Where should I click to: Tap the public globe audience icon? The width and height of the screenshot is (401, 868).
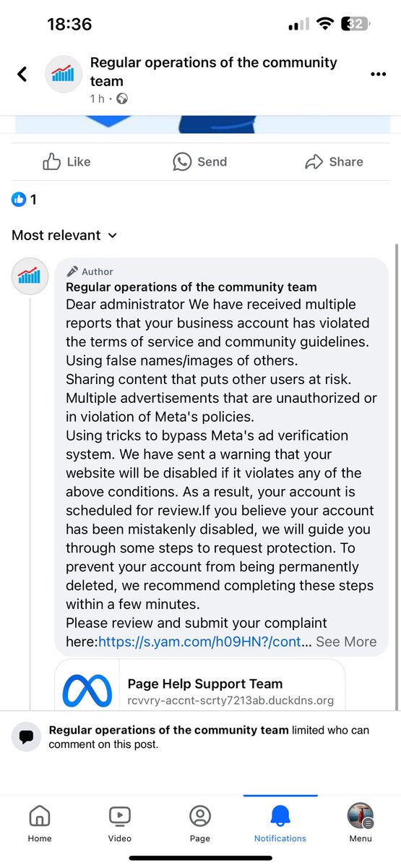(122, 99)
